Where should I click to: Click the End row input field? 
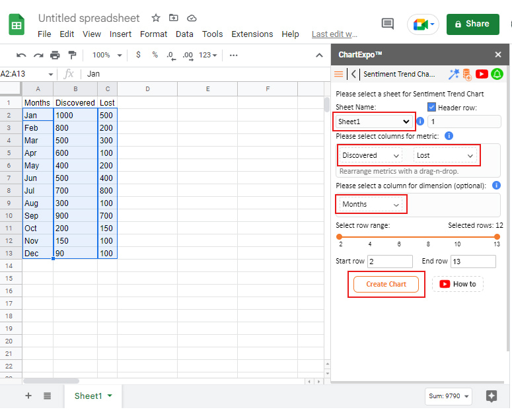(473, 262)
